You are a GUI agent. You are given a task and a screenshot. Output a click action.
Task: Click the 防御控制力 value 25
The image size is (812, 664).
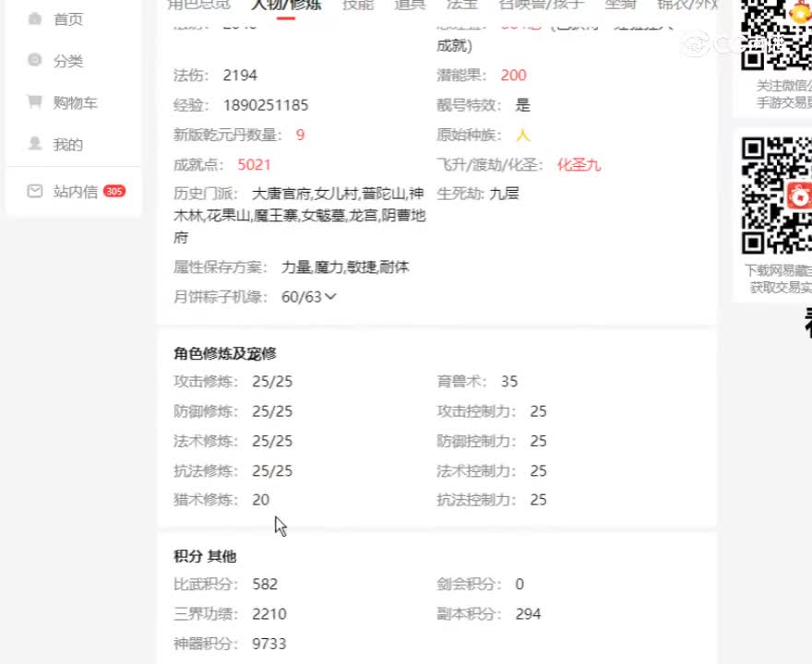539,442
